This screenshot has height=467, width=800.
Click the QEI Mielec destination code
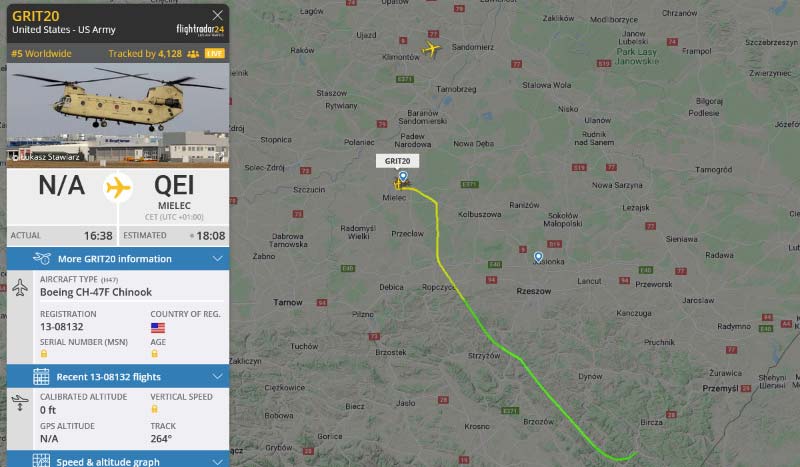[174, 185]
